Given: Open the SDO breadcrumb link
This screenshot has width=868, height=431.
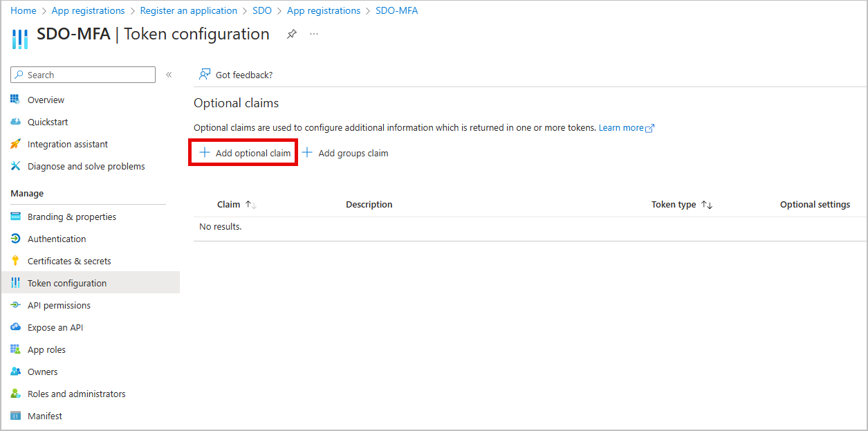Looking at the screenshot, I should click(262, 10).
